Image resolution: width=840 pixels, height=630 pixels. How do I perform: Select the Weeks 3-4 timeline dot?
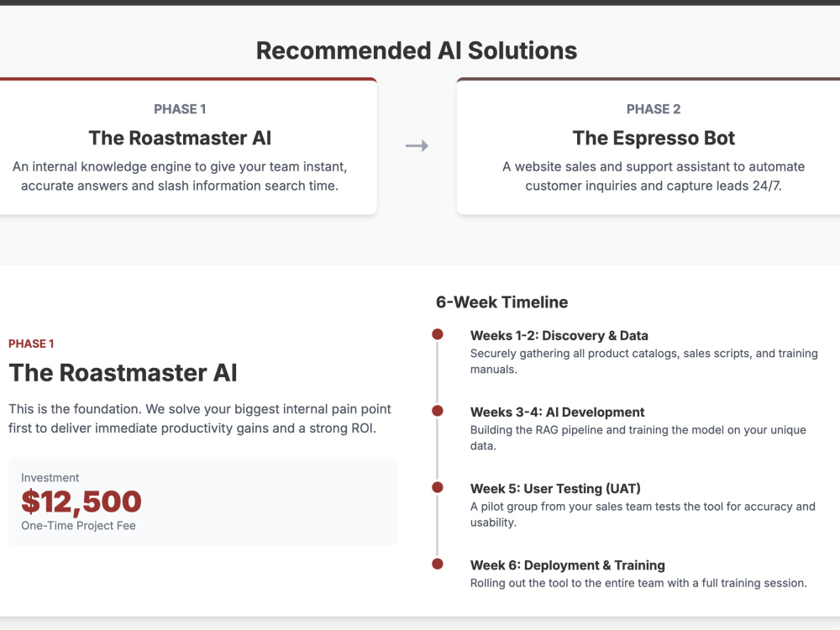pos(438,411)
